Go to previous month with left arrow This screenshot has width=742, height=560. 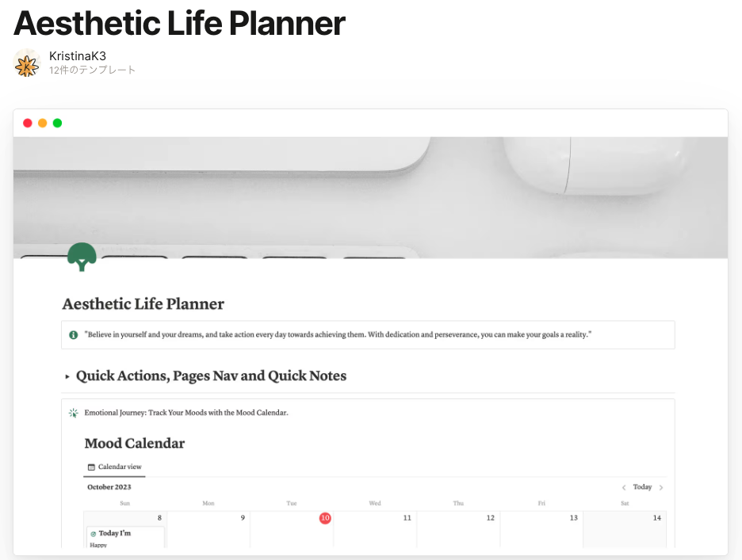click(624, 488)
